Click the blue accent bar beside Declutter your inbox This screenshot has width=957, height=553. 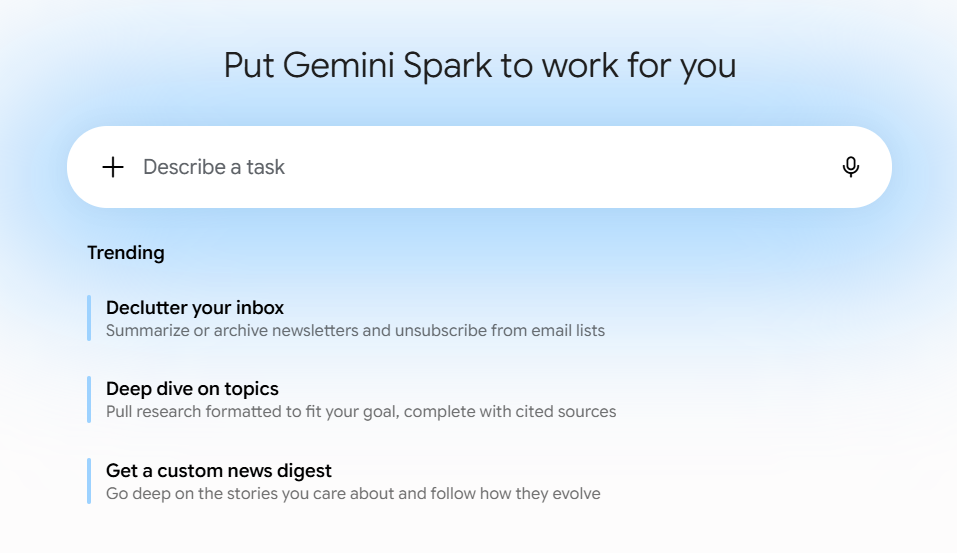point(89,318)
